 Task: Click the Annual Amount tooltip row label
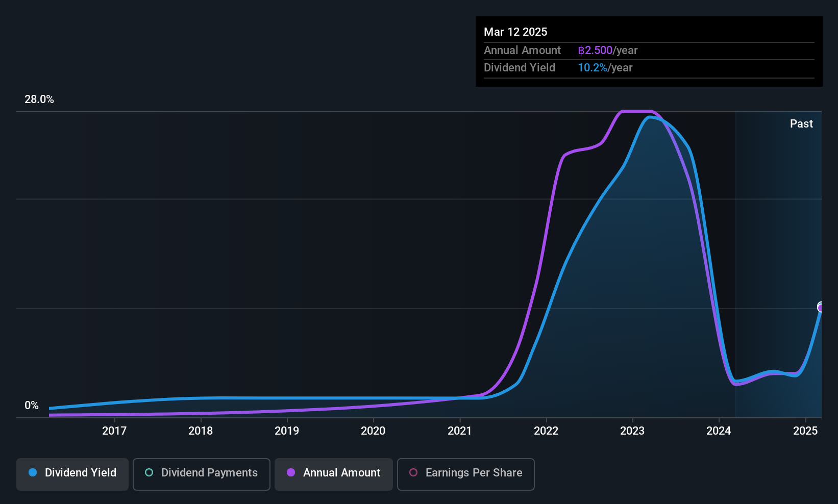click(x=522, y=51)
